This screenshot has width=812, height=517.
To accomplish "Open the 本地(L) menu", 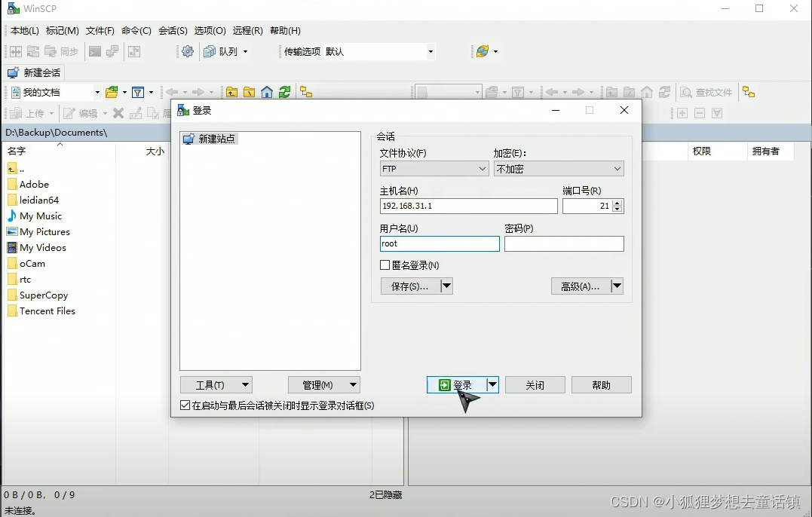I will (24, 31).
